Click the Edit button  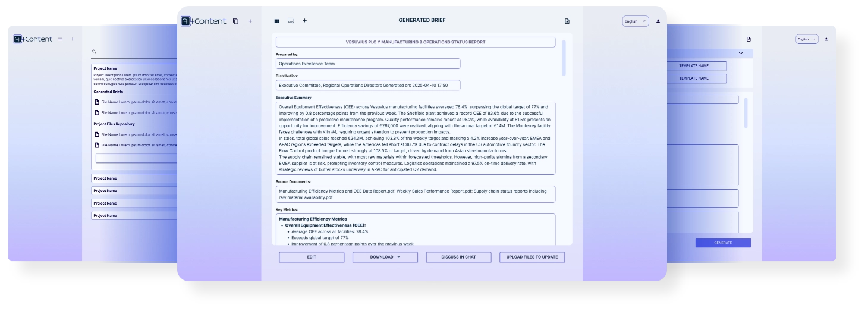312,257
